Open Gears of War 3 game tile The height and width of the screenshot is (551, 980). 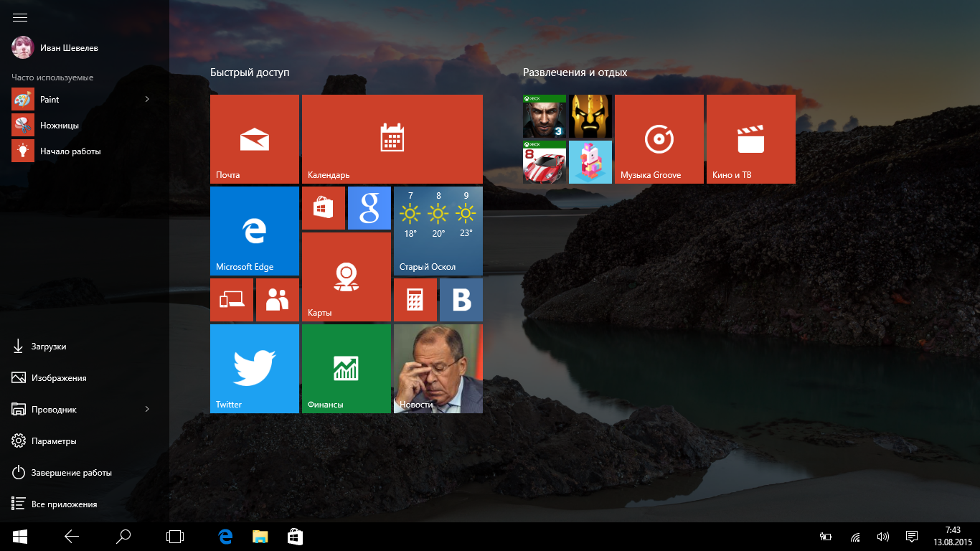(545, 116)
